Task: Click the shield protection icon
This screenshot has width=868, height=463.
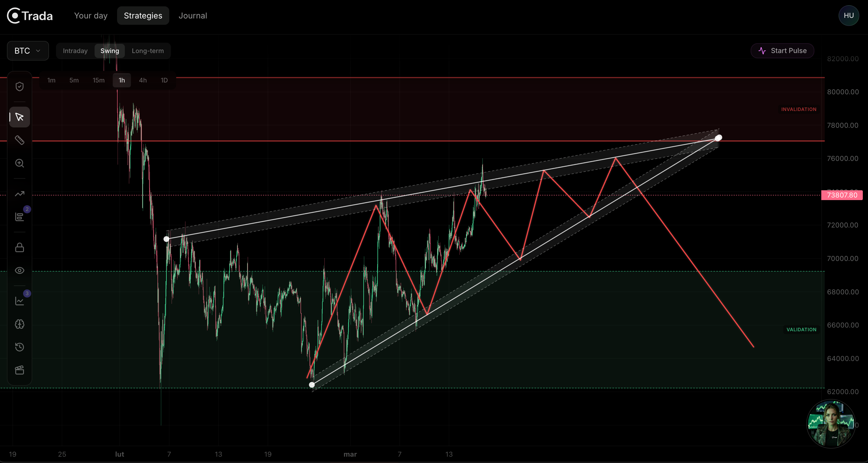Action: pos(19,86)
